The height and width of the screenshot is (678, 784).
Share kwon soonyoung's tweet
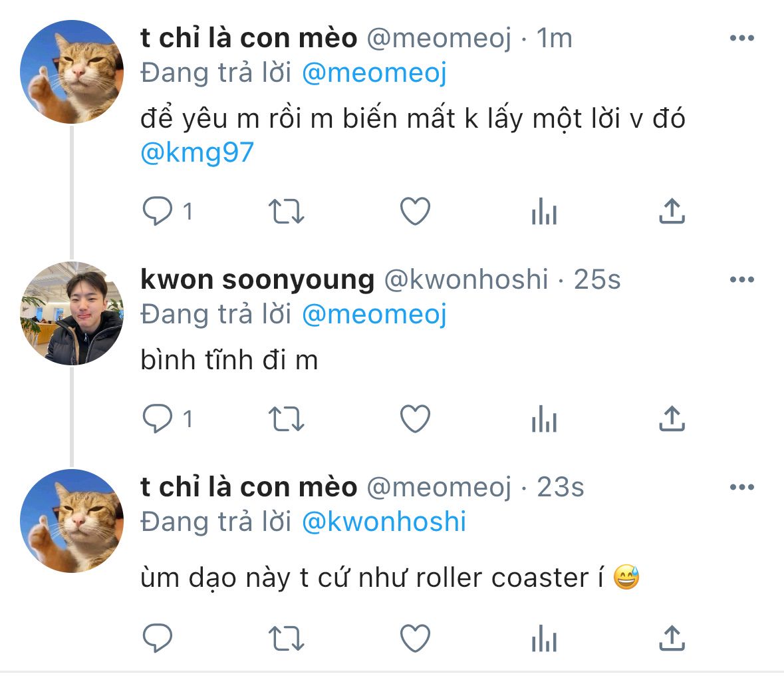tap(672, 419)
